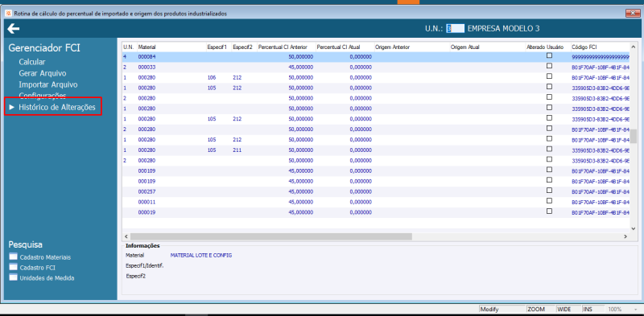
Task: Tick Alterado Usuário checkbox for material 000084
Action: pos(549,55)
